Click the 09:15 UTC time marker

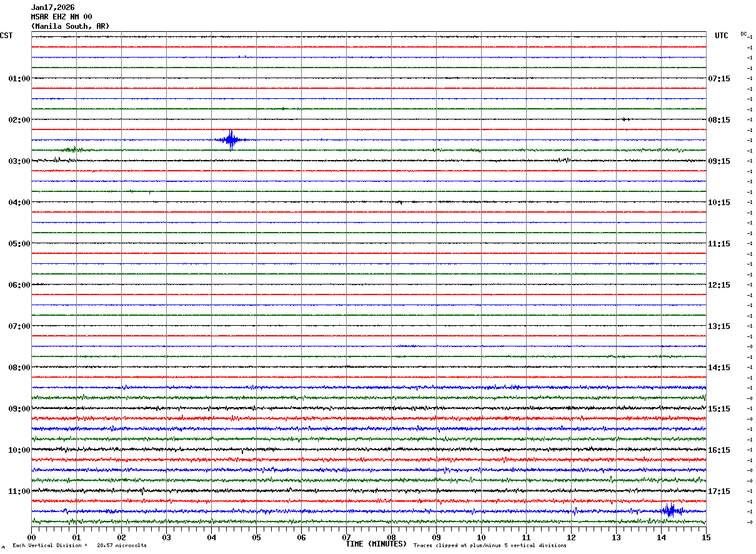(x=719, y=161)
